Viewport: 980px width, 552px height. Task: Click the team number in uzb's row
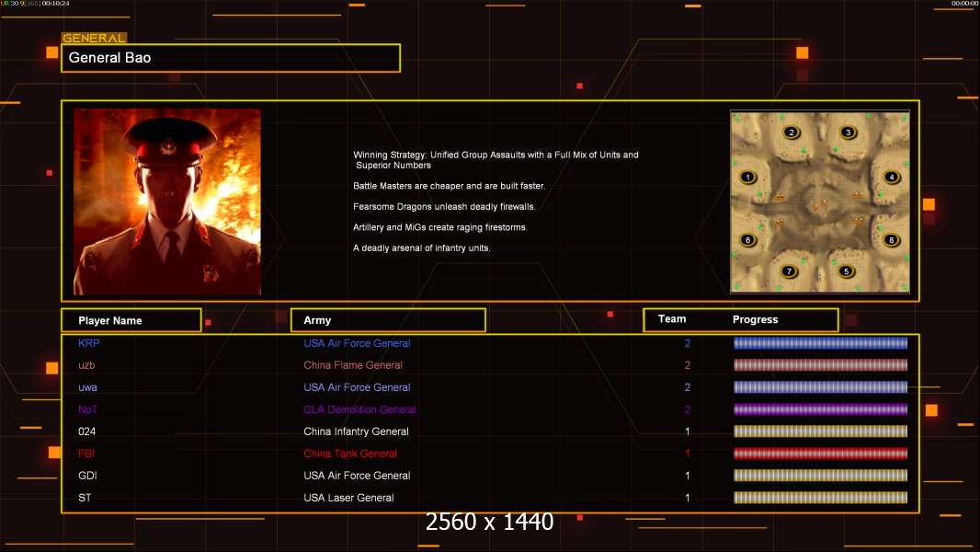(688, 365)
